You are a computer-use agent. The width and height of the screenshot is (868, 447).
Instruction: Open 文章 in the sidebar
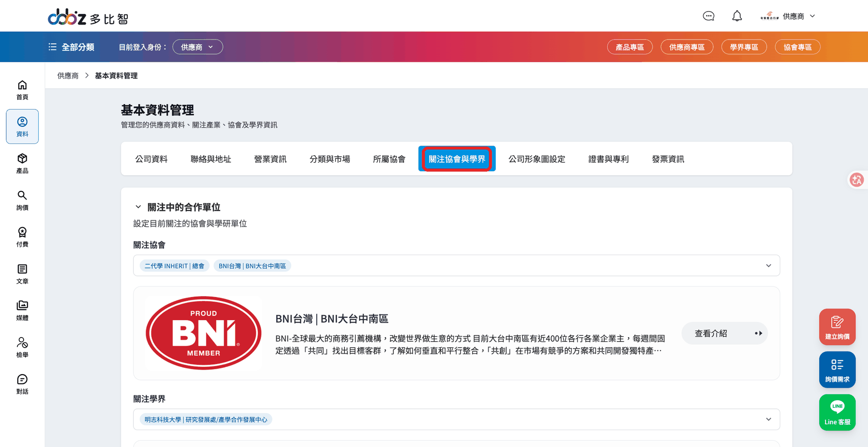coord(22,274)
